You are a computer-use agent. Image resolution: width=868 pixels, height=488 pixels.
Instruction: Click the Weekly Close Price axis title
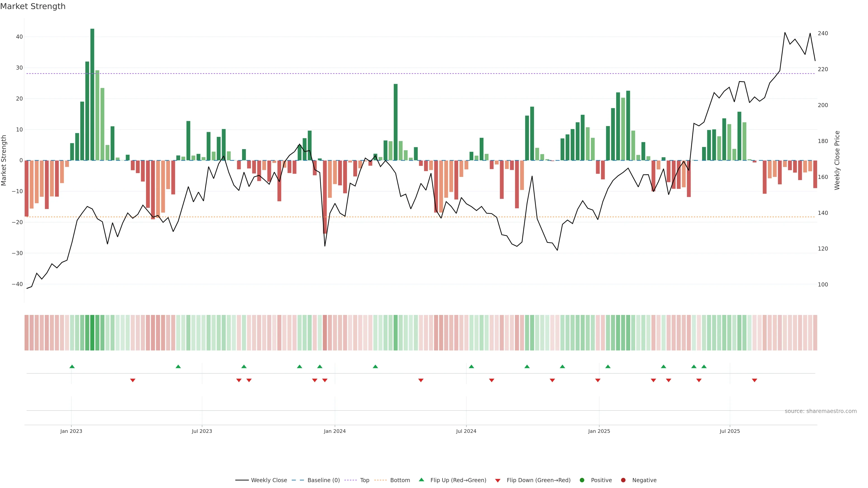[x=837, y=160]
